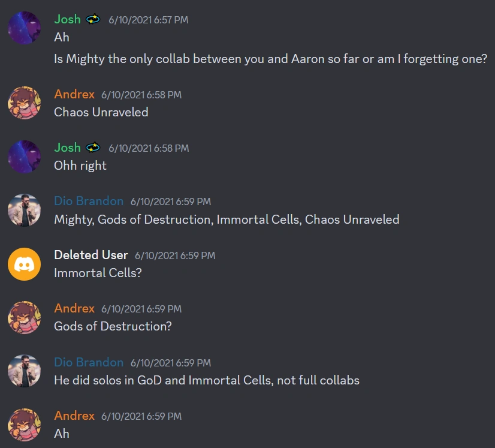Click role badge icon next to Josh at 6:57 PM
Image resolution: width=495 pixels, height=448 pixels.
(x=93, y=19)
